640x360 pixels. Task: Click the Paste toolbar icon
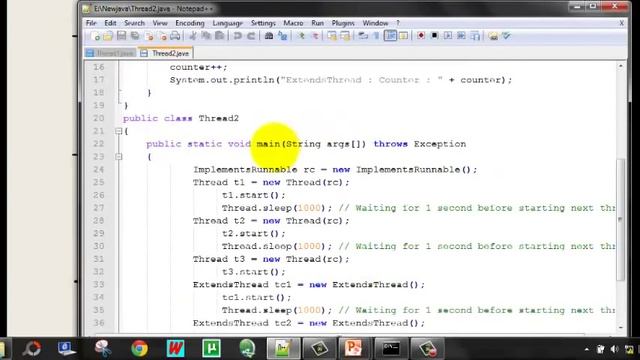(x=220, y=36)
